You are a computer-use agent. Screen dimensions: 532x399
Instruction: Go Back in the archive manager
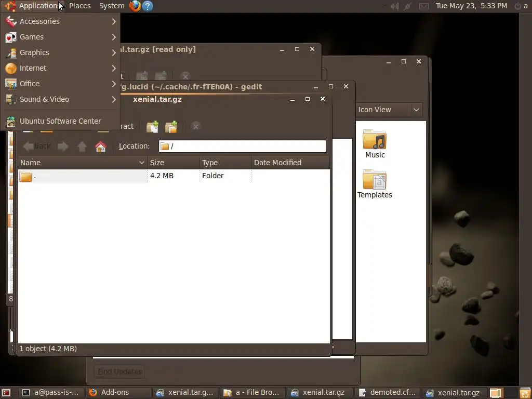[x=37, y=146]
